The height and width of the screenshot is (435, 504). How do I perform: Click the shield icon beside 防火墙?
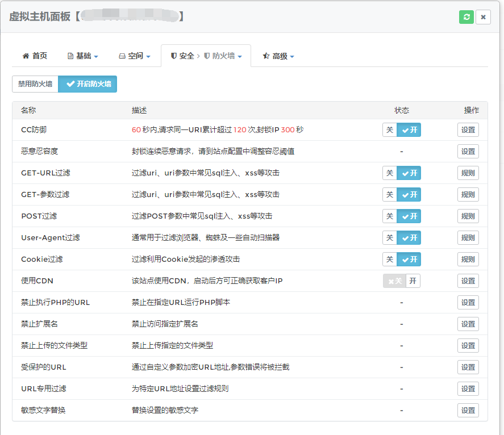(x=207, y=56)
